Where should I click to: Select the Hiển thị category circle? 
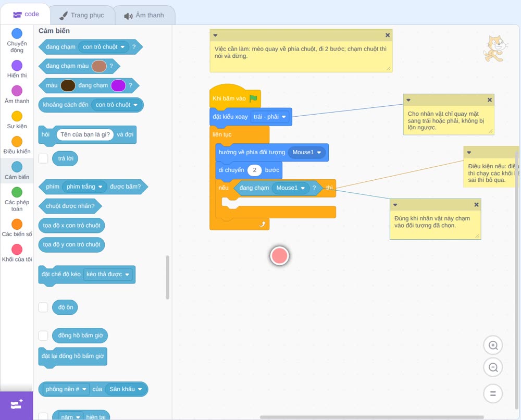[17, 66]
